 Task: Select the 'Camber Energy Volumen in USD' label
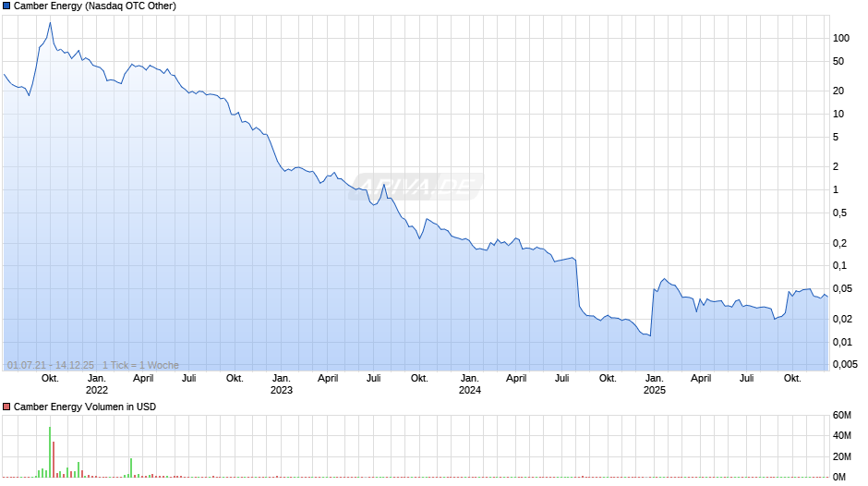click(85, 407)
